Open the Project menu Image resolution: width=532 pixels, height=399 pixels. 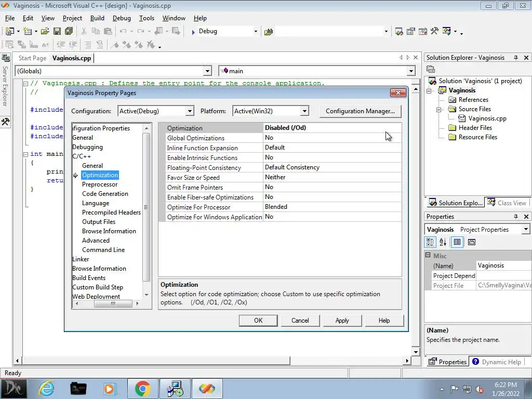[x=72, y=18]
